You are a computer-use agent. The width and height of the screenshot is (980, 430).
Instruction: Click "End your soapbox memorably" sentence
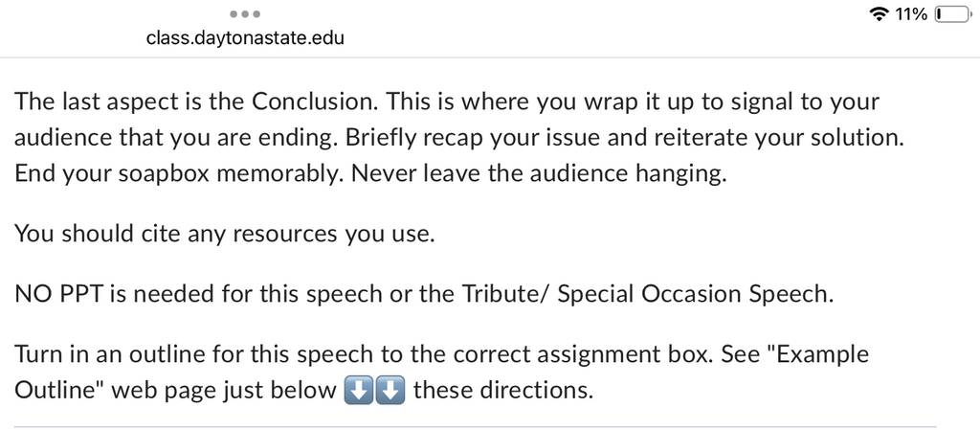coord(179,174)
